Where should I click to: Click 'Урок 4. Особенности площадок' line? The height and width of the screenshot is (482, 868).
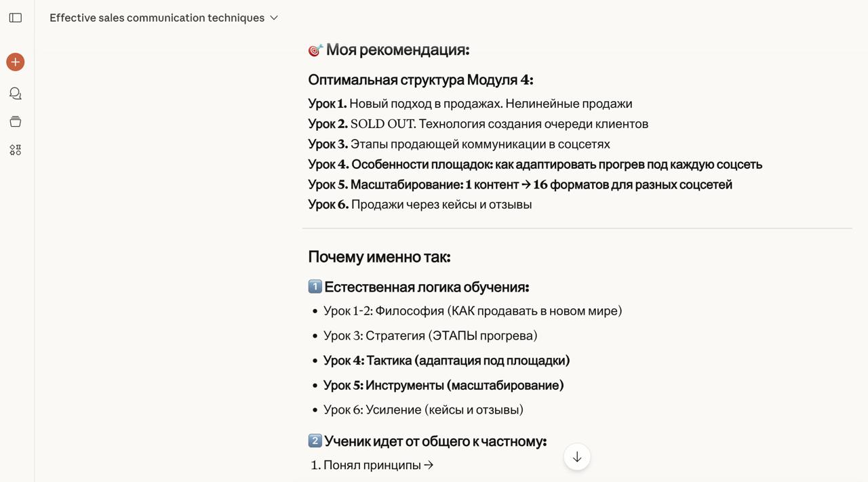click(535, 164)
